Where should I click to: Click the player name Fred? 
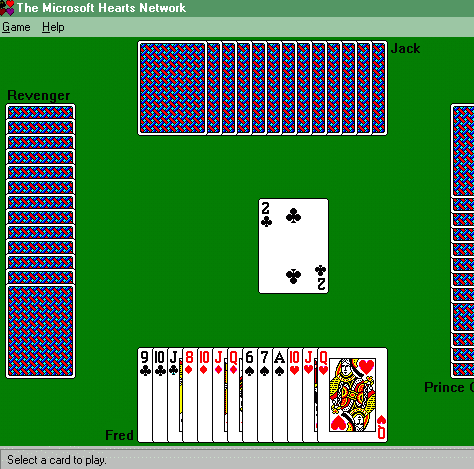(x=119, y=435)
